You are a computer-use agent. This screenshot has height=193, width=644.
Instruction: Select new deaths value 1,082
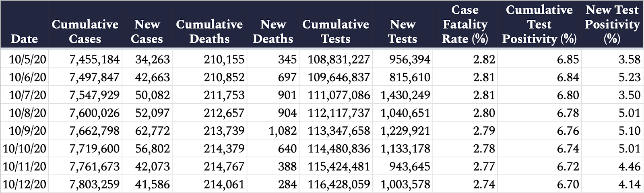click(x=283, y=131)
